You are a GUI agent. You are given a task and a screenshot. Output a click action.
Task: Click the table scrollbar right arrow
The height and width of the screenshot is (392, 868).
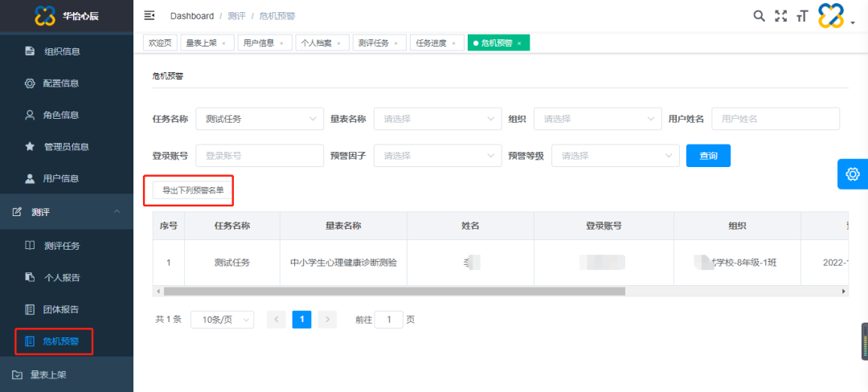(844, 291)
